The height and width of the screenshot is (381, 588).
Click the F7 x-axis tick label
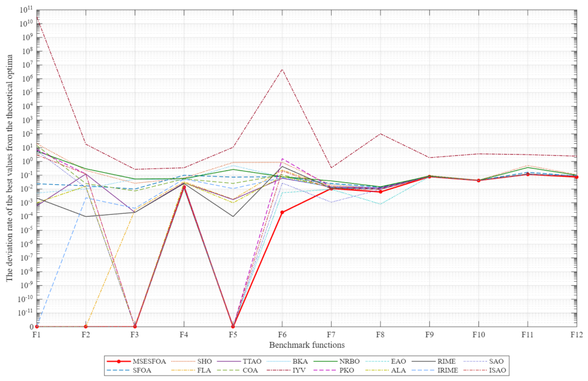[331, 335]
